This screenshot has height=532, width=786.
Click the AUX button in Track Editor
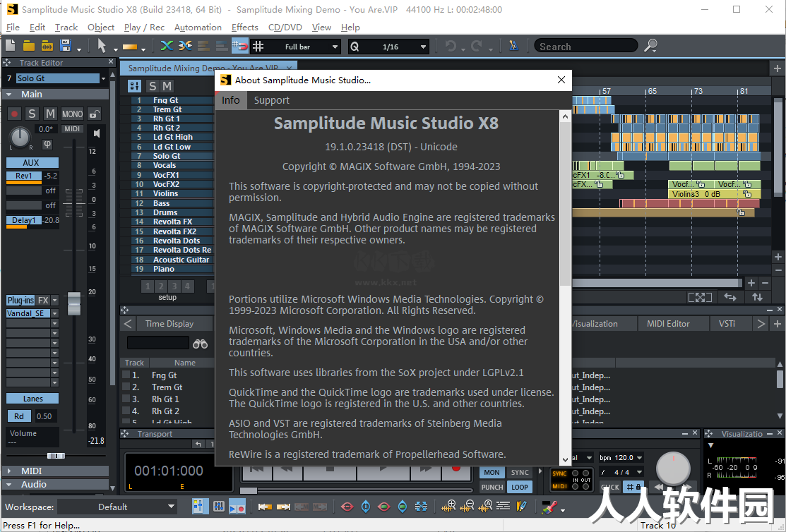[x=32, y=162]
